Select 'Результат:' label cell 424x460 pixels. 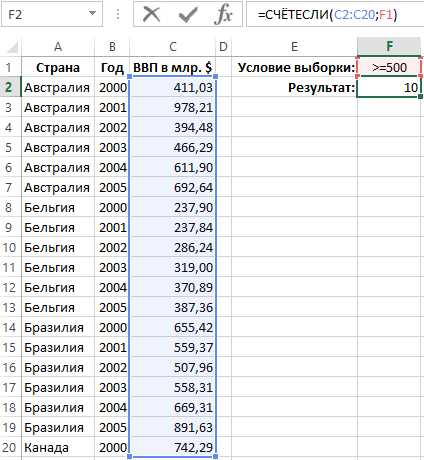pyautogui.click(x=294, y=87)
